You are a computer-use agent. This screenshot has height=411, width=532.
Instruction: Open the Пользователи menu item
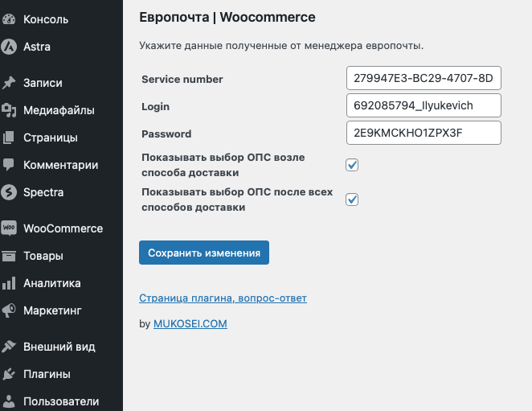61,401
